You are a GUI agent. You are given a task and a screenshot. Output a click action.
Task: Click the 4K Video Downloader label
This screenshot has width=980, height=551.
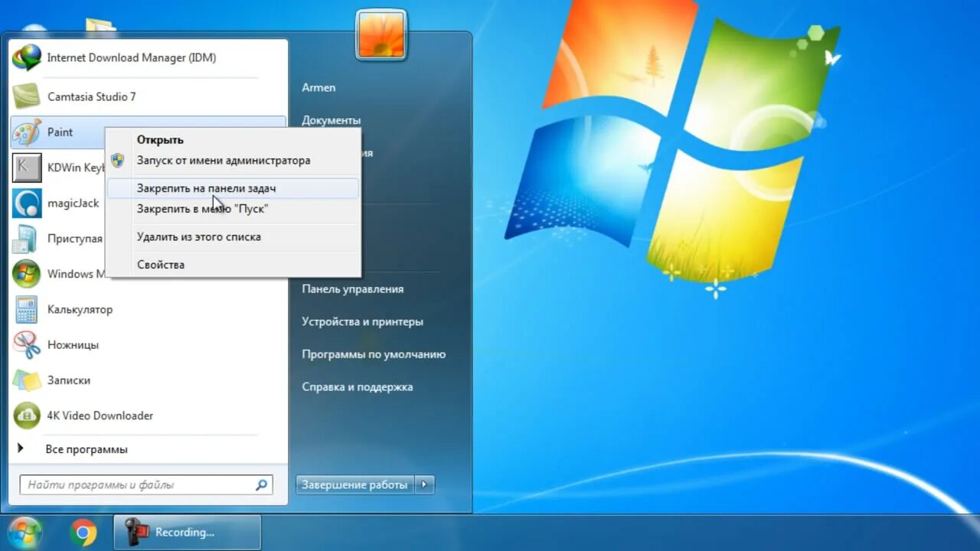(x=100, y=416)
